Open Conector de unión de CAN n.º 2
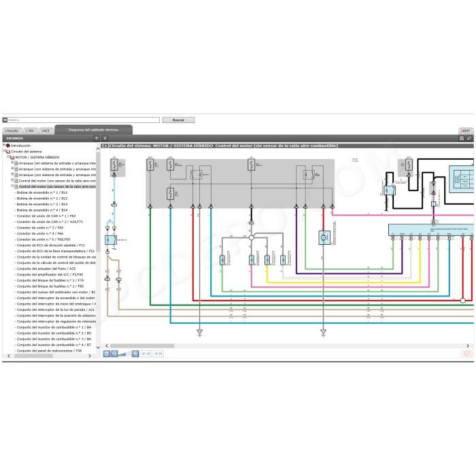476x476 pixels. (50, 222)
